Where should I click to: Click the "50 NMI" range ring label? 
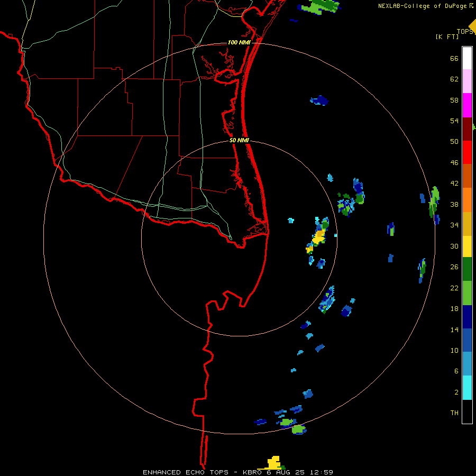(239, 140)
